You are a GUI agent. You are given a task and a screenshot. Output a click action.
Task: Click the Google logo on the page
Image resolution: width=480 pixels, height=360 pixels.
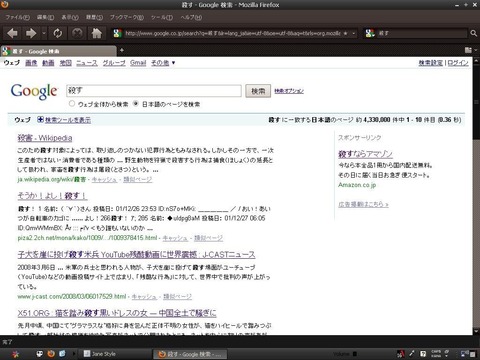[x=34, y=91]
